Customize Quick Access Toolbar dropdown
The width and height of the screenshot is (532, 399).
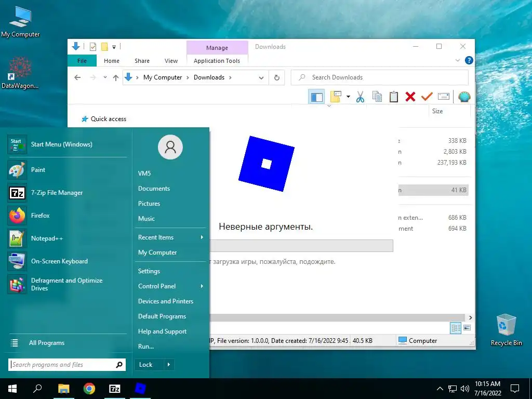(x=114, y=47)
